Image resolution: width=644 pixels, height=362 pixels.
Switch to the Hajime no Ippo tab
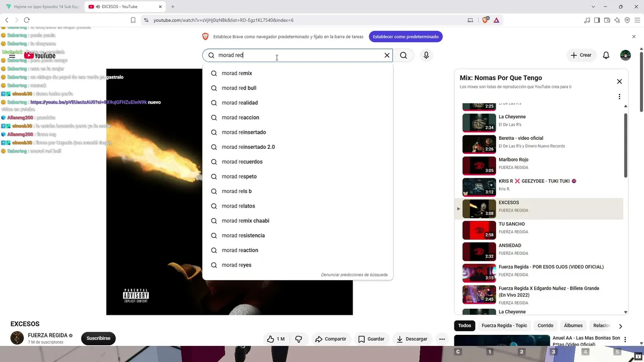(43, 7)
